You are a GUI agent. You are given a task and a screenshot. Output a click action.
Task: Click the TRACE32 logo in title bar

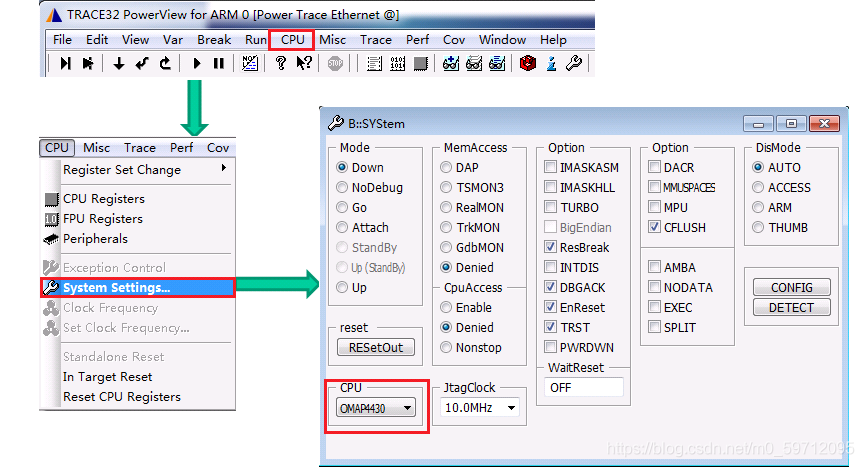tap(54, 15)
